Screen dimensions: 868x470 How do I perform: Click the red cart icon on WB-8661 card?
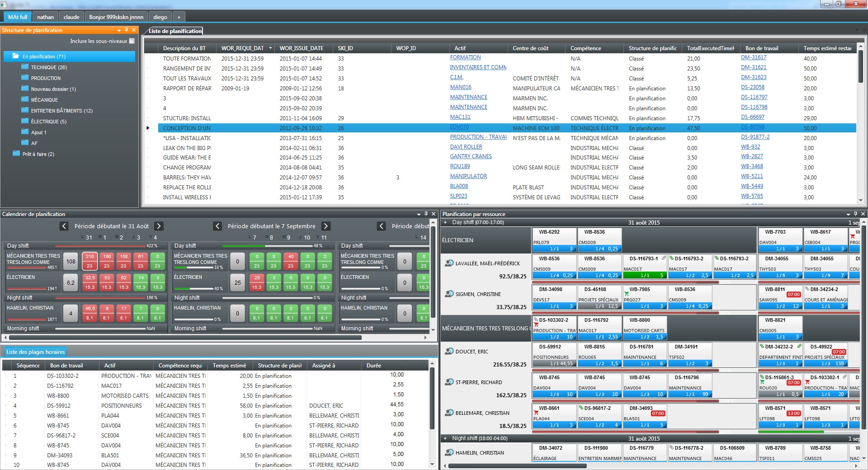coord(536,413)
